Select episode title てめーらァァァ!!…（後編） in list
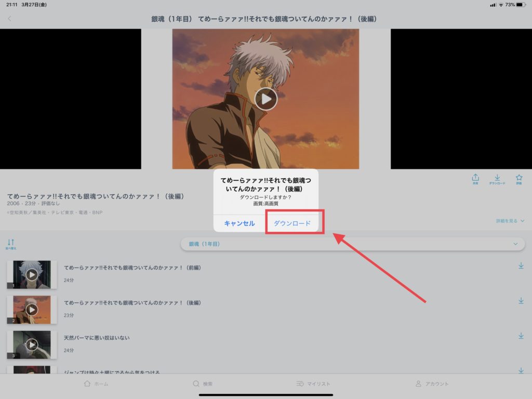 pos(132,303)
